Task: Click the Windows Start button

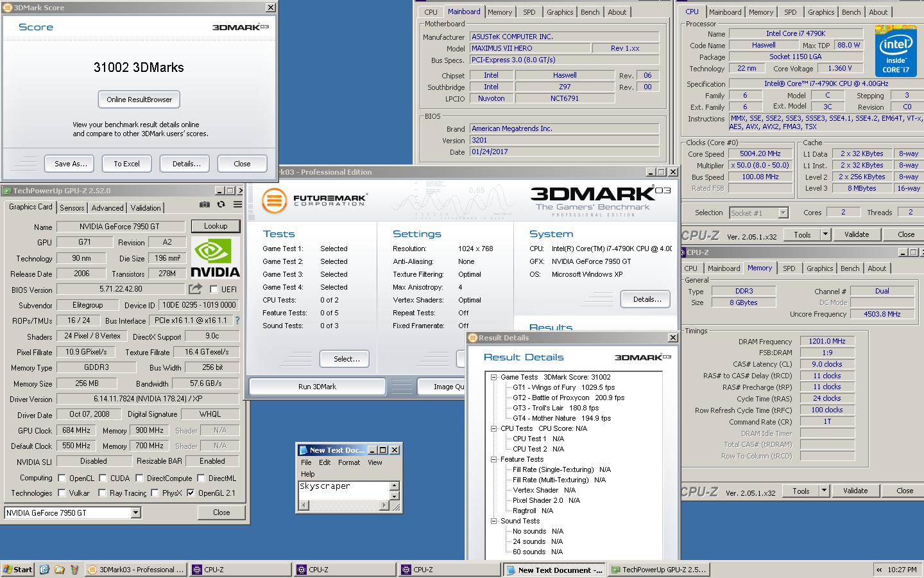Action: pos(18,569)
